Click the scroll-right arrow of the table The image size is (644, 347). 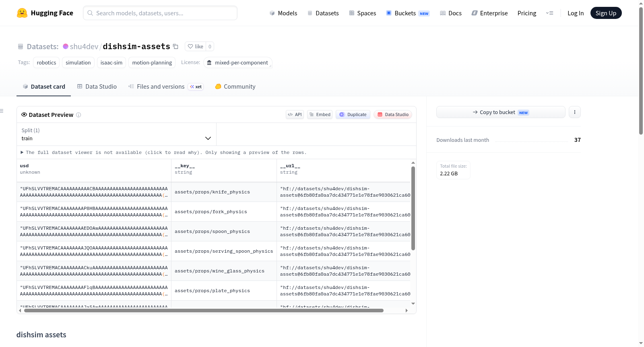point(407,310)
